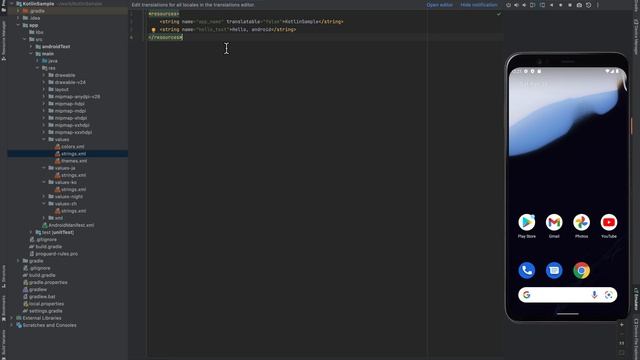This screenshot has width=640, height=360.
Task: Click the emulator volume down icon
Action: [x=524, y=5]
